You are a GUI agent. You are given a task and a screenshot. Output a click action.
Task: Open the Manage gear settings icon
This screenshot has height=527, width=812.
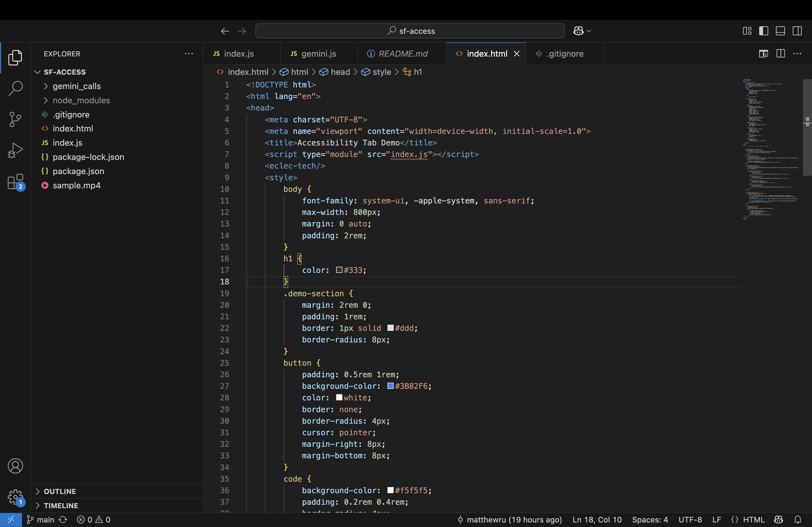[x=15, y=497]
